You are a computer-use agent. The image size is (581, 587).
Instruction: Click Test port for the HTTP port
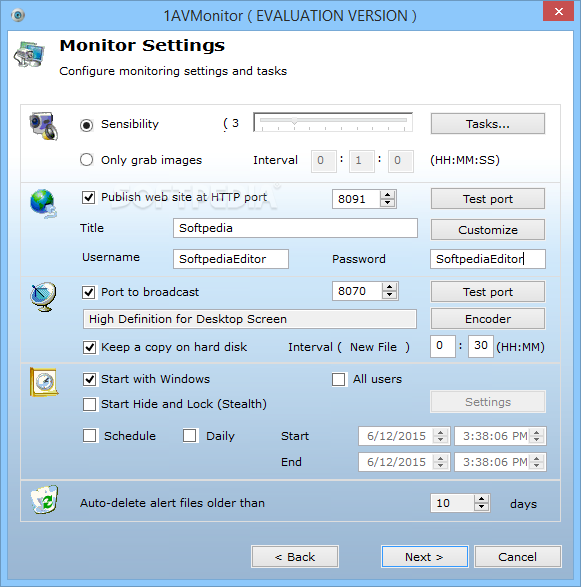488,199
